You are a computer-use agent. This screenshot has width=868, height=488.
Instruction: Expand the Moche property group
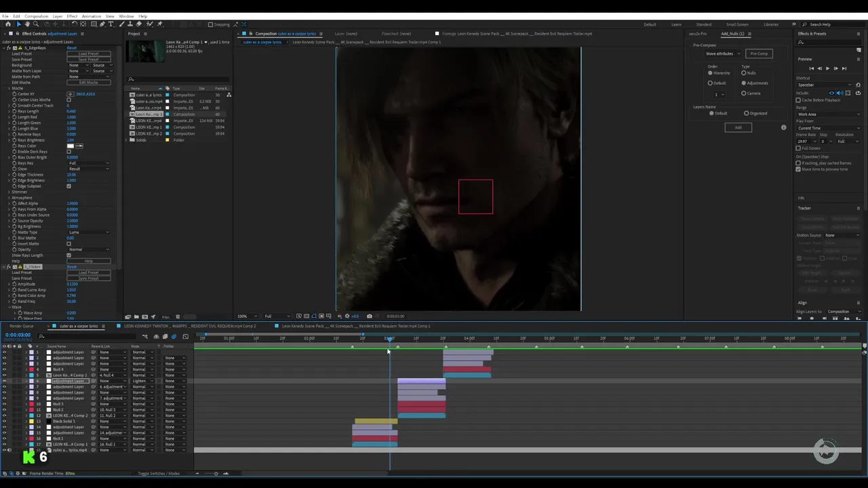pyautogui.click(x=9, y=88)
